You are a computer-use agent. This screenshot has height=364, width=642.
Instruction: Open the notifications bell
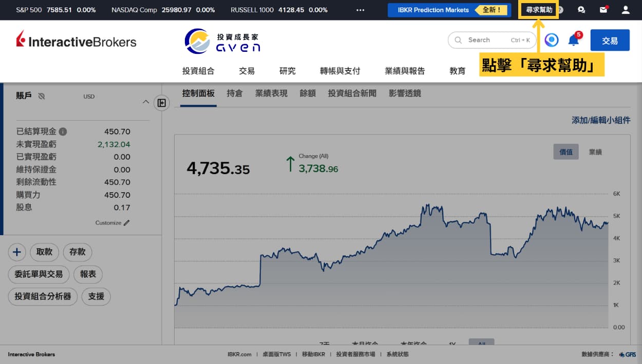click(574, 40)
